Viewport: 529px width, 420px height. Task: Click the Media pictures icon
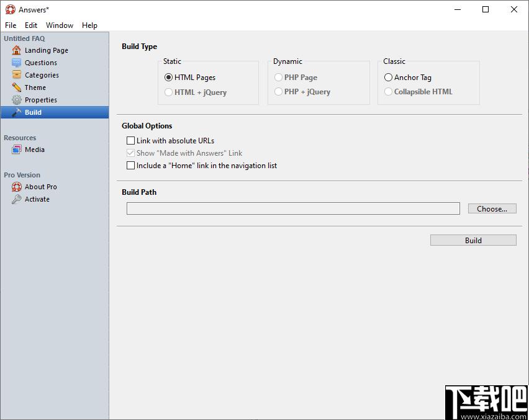point(16,150)
